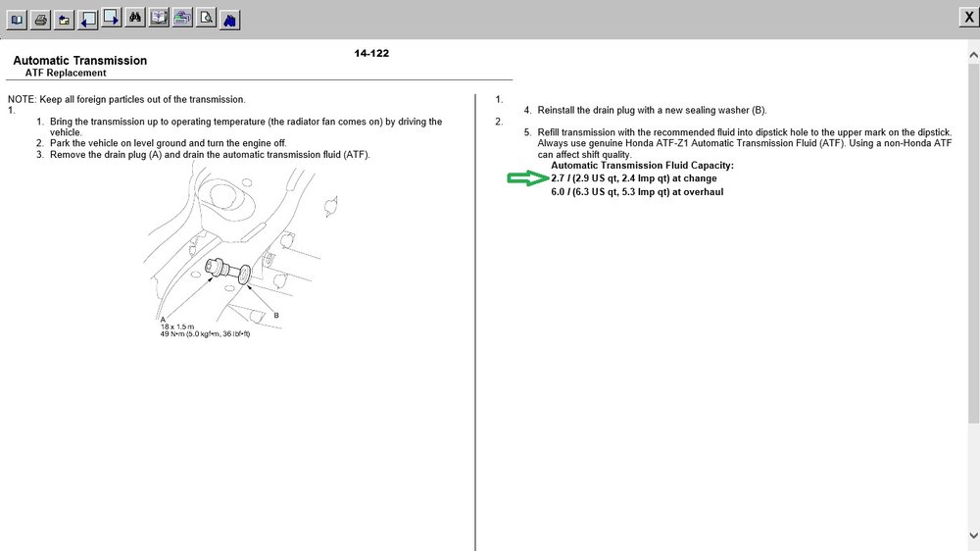The image size is (980, 551).
Task: Click the page magnifier preview icon
Action: pos(206,18)
